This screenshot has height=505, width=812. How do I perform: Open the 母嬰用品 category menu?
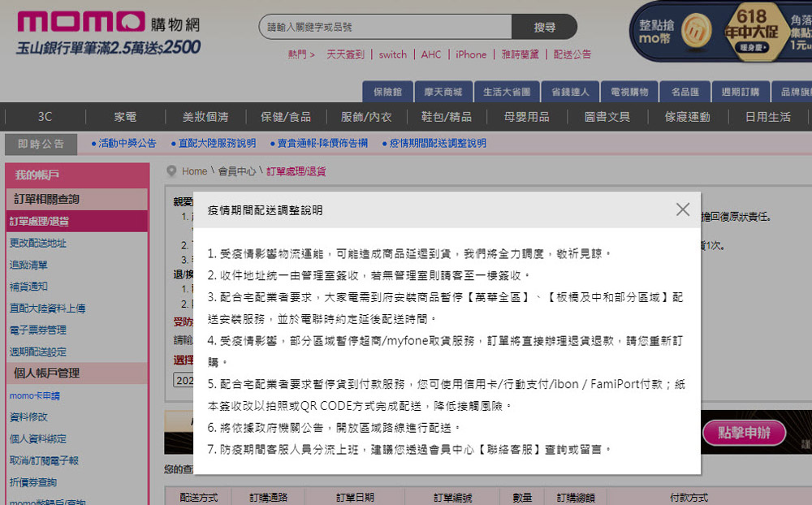[527, 117]
